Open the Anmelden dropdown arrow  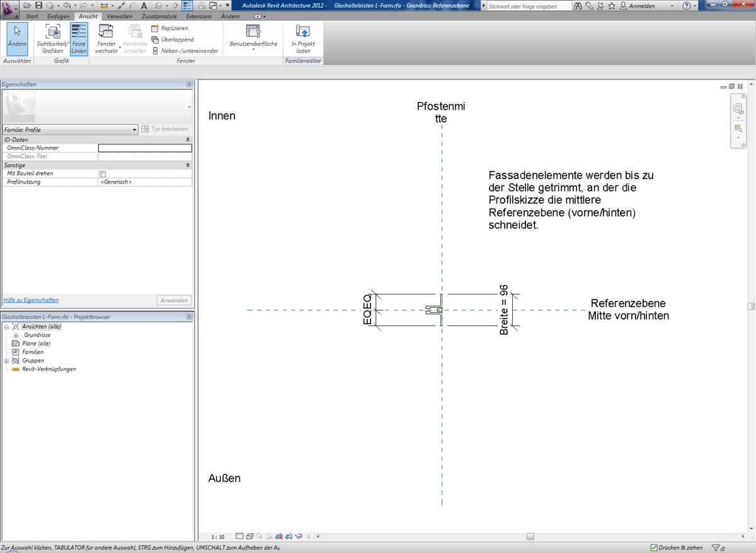pos(672,6)
